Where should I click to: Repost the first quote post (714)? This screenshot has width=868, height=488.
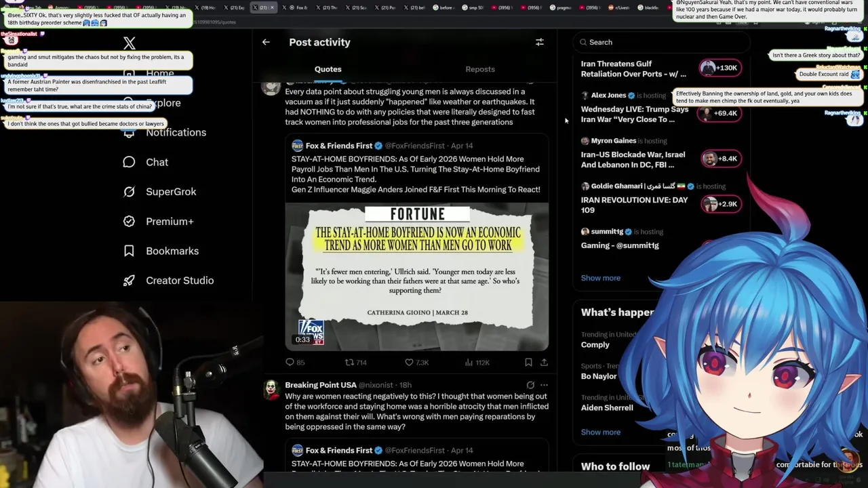(356, 363)
